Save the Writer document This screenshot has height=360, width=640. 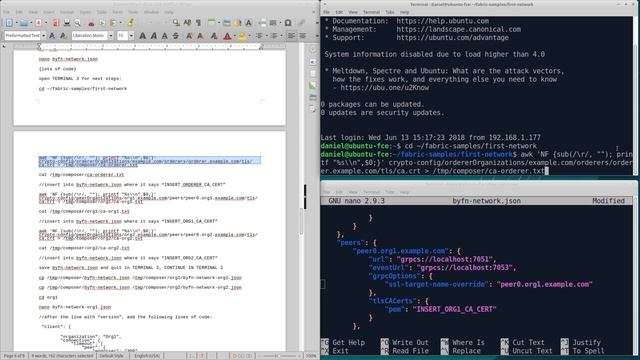[39, 23]
